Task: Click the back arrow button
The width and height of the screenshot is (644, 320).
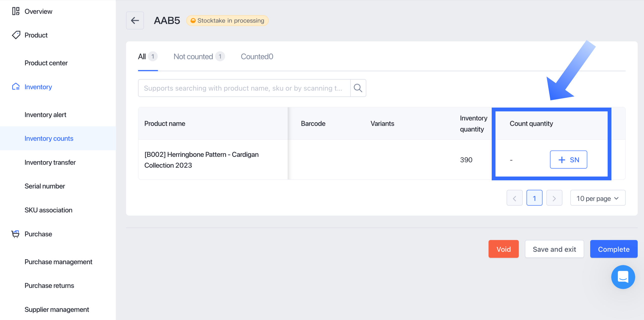Action: tap(135, 20)
